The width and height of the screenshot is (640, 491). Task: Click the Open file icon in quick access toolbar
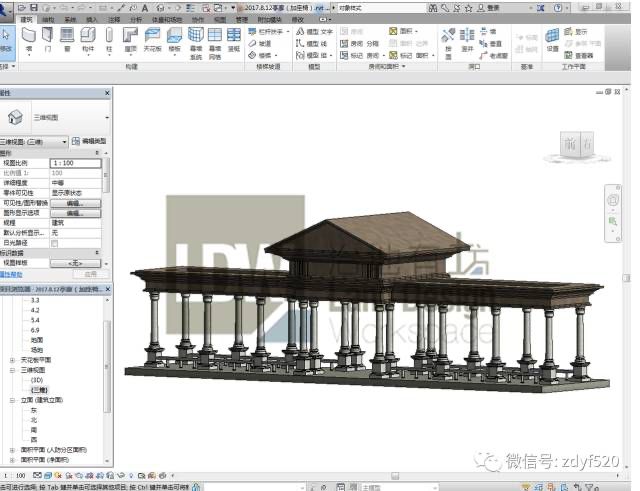coord(22,8)
